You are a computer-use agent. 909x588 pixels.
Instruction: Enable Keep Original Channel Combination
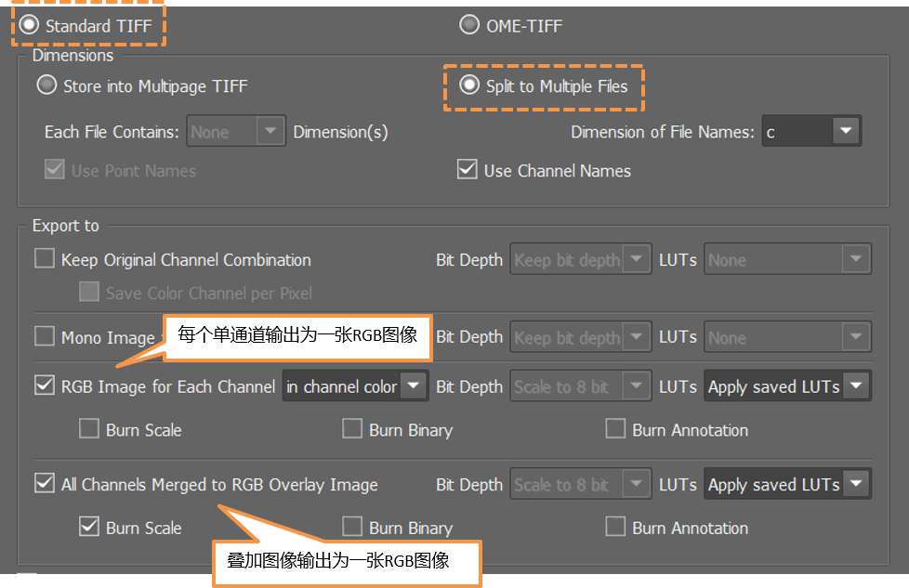tap(45, 258)
